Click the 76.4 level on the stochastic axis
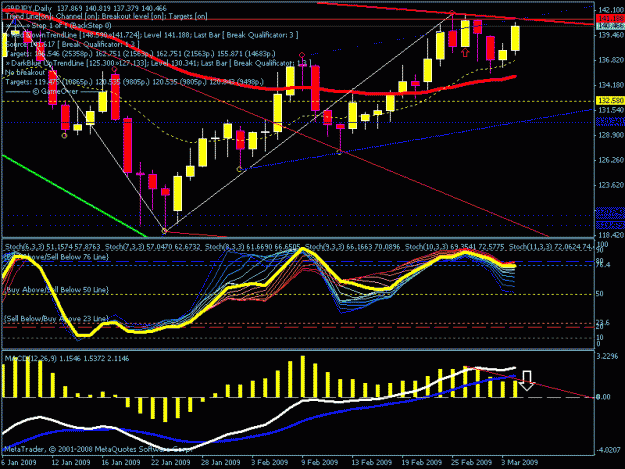 pyautogui.click(x=603, y=265)
